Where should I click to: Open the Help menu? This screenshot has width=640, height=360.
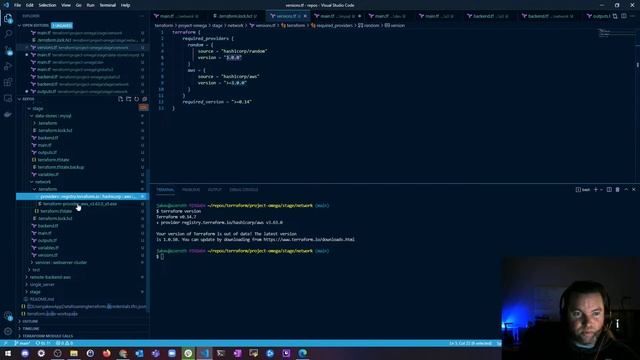coord(125,5)
